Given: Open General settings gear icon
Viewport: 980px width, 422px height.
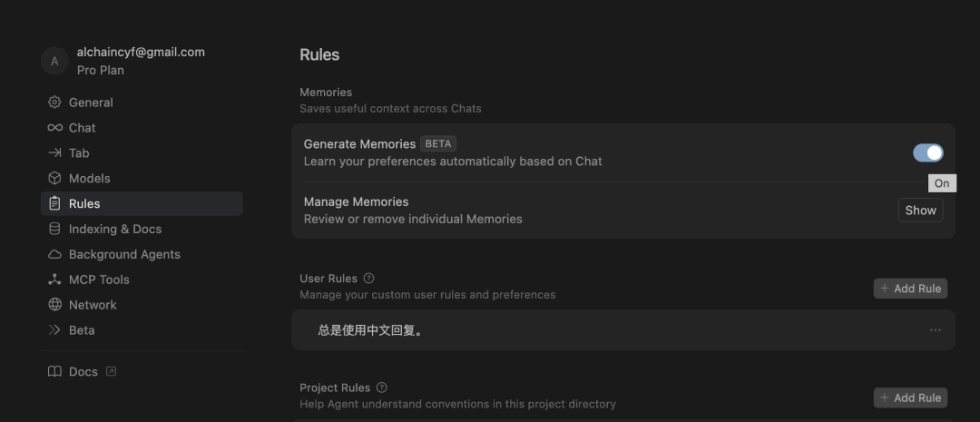Looking at the screenshot, I should click(55, 102).
